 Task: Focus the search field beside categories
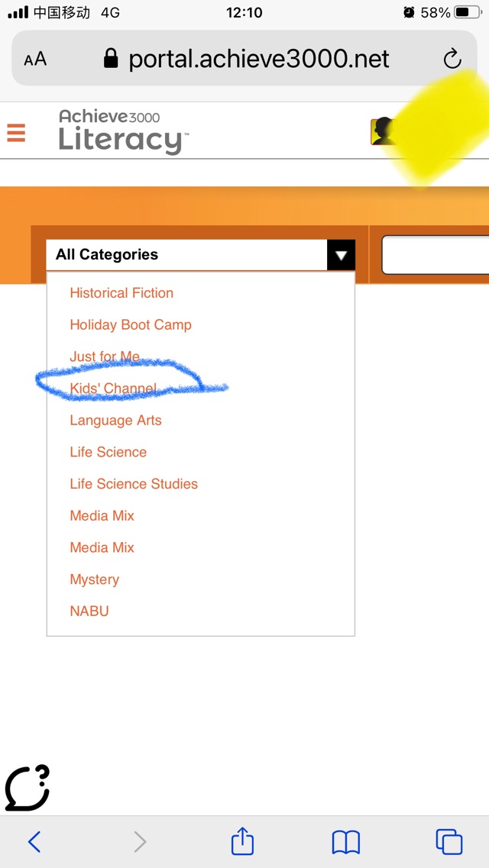coord(436,255)
